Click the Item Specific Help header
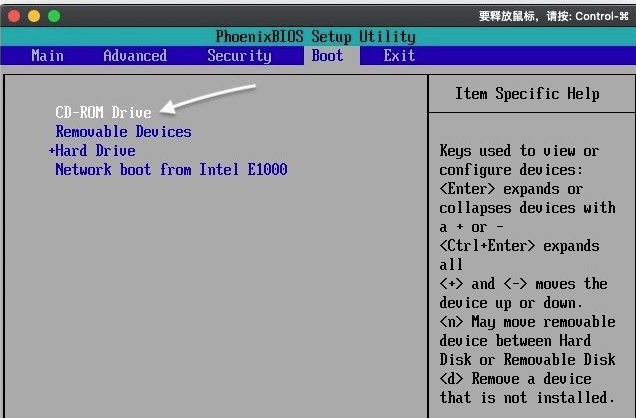The image size is (636, 418). point(527,94)
